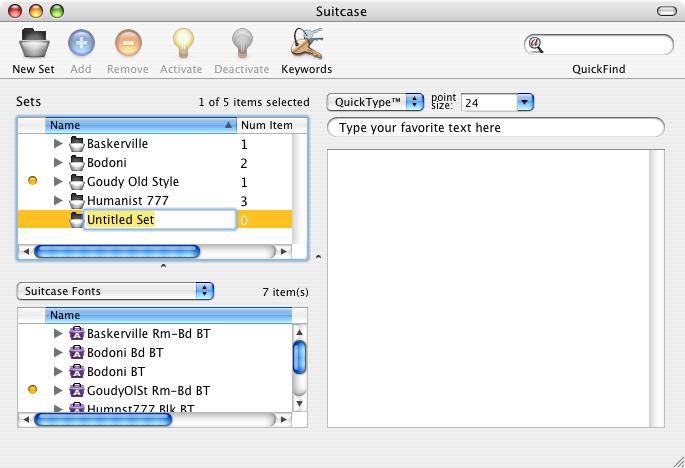Open the QuickType preview dropdown

click(x=375, y=102)
